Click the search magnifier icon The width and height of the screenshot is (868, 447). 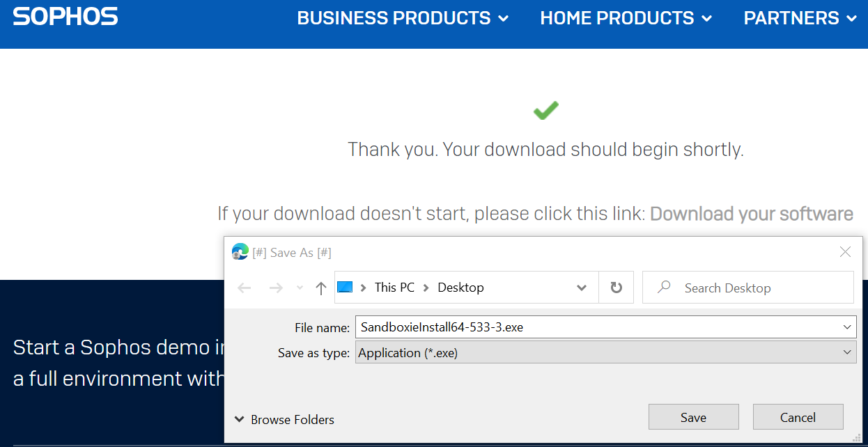point(664,287)
